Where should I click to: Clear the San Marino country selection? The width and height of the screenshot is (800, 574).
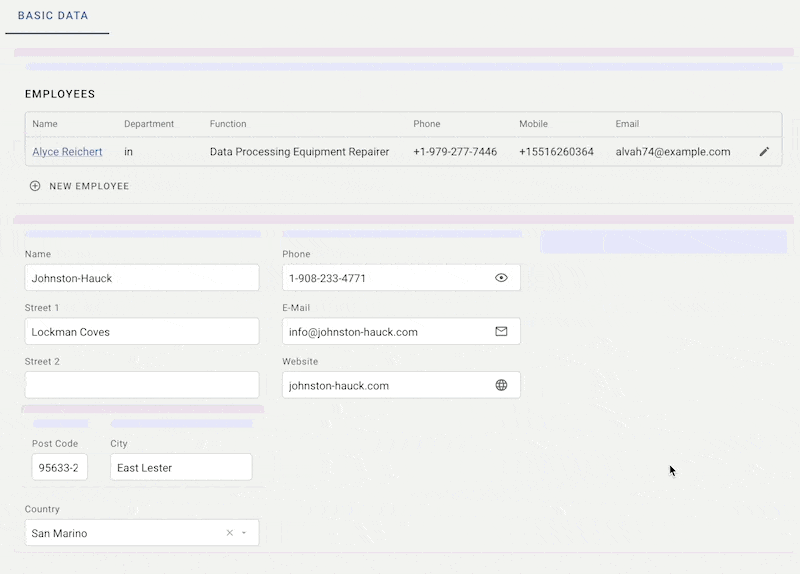229,533
